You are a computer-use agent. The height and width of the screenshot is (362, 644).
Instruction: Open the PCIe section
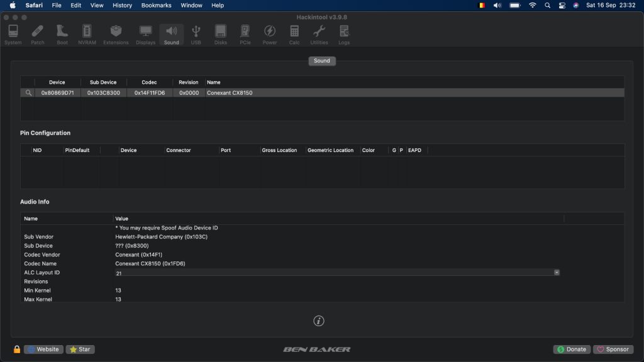(x=245, y=35)
